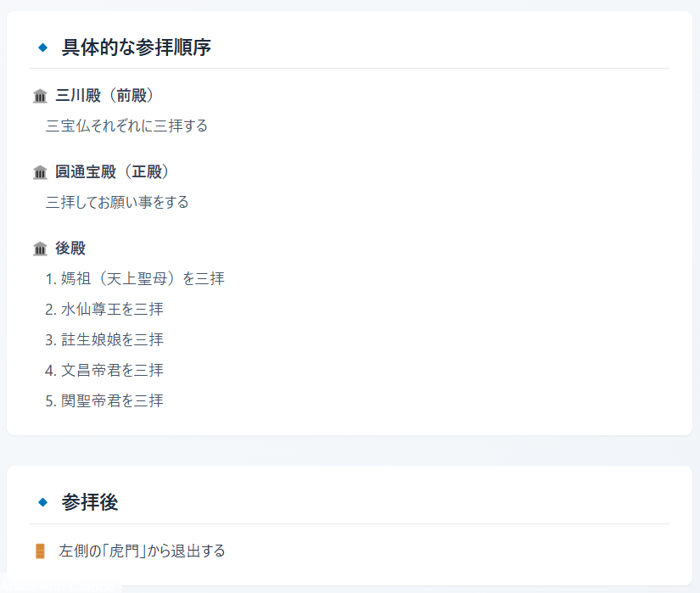The image size is (700, 593).
Task: Click the 後殿 heading text
Action: [69, 249]
